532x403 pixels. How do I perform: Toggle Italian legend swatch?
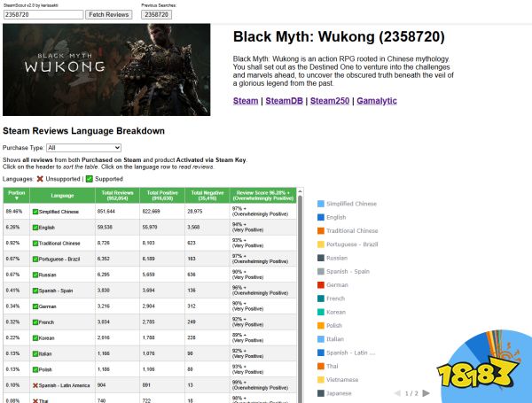321,339
